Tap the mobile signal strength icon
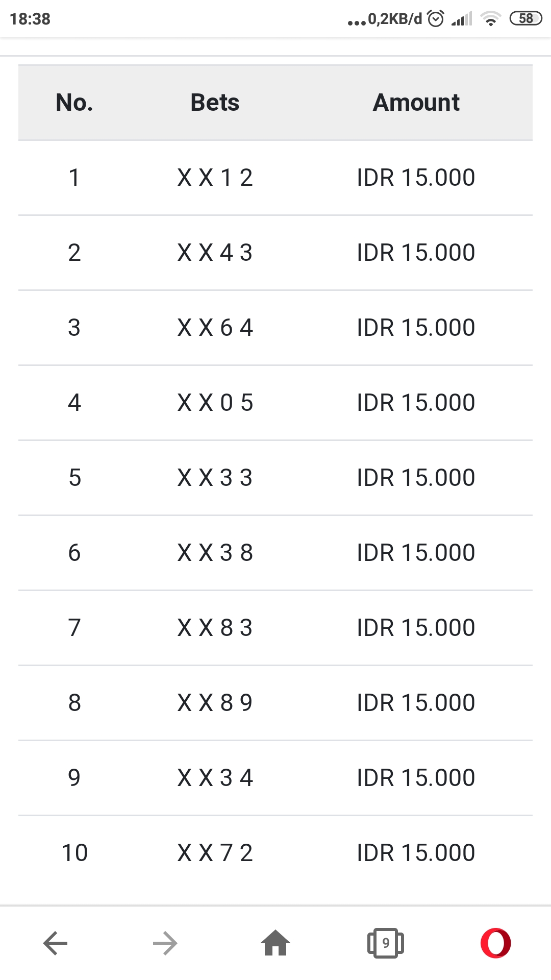Viewport: 551px width, 980px height. coord(462,19)
